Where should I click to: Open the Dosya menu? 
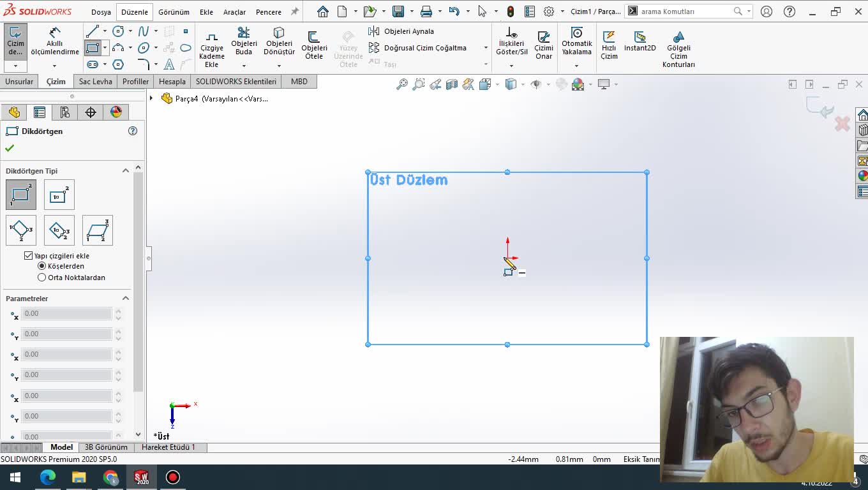pyautogui.click(x=101, y=11)
